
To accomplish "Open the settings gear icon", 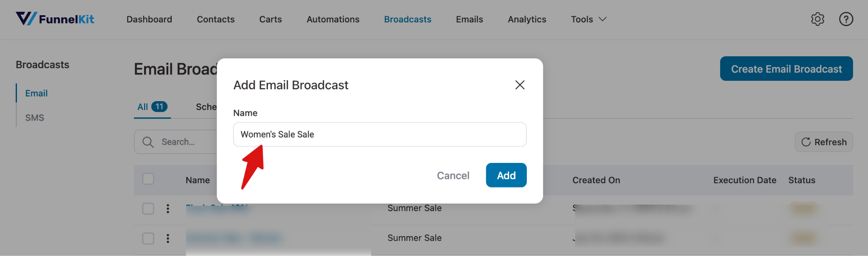I will coord(818,19).
